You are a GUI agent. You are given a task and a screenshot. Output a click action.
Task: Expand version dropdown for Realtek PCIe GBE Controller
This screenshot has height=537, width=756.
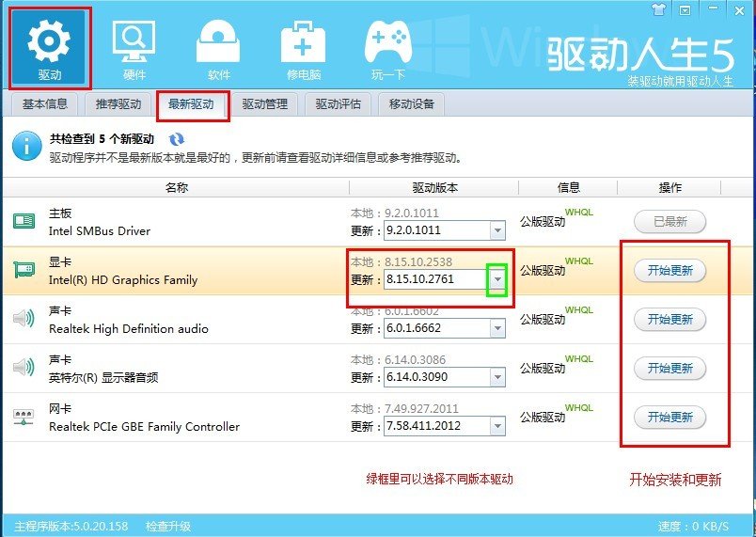(497, 427)
